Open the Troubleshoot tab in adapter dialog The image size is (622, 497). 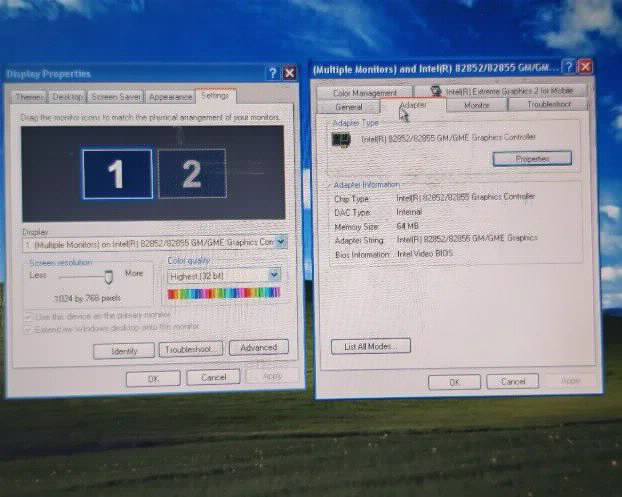(549, 104)
